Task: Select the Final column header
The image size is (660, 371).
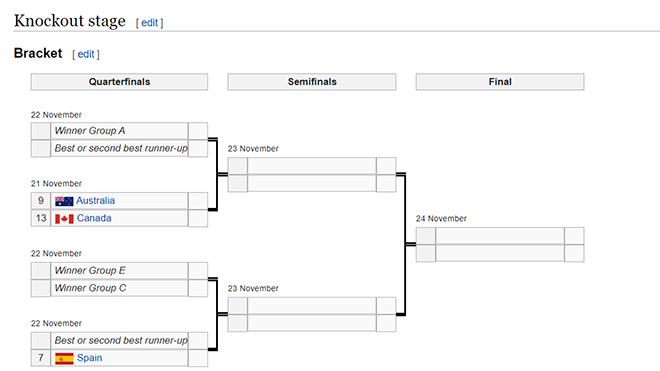Action: click(500, 82)
